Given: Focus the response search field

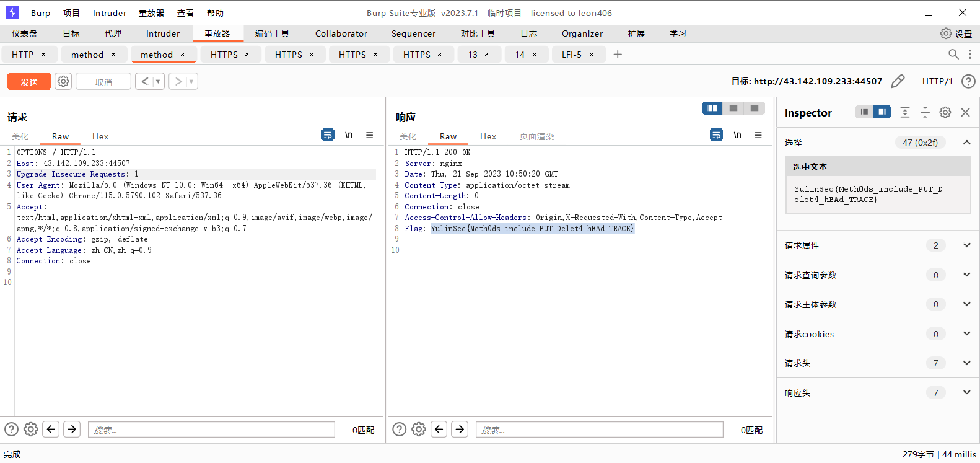Looking at the screenshot, I should [600, 430].
